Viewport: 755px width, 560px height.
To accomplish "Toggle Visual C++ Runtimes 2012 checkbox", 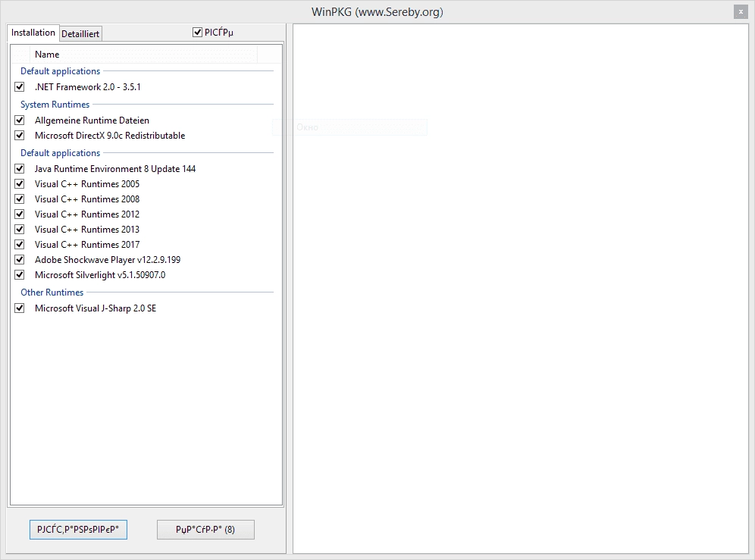I will 19,214.
